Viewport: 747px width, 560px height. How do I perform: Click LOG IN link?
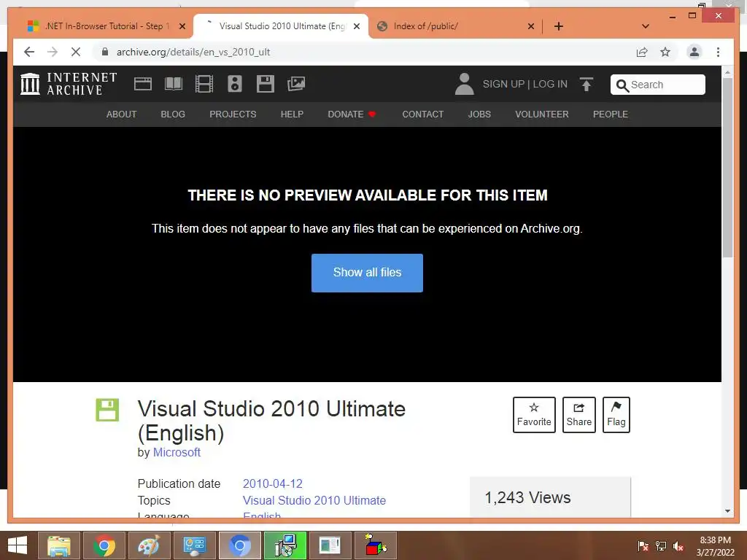coord(550,85)
